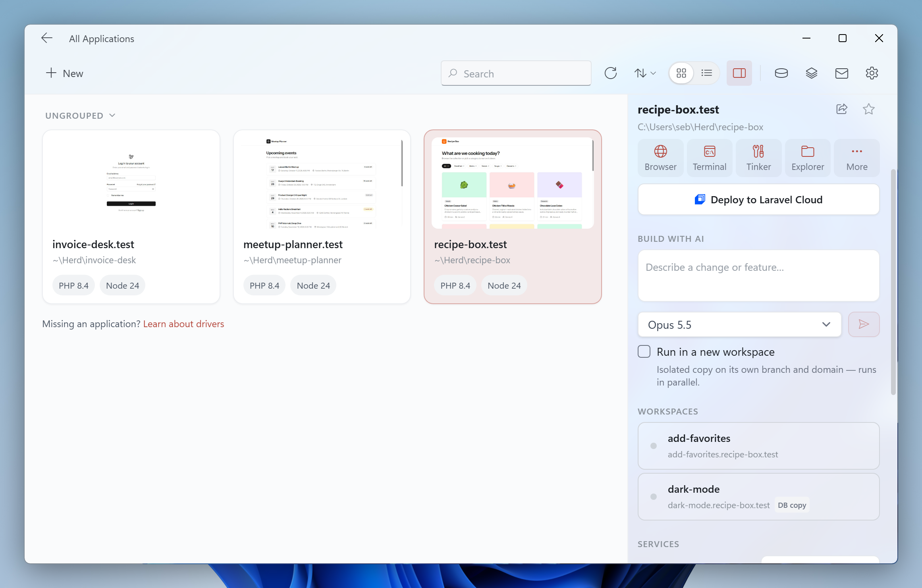Open recipe-box folder in Explorer

tap(808, 158)
